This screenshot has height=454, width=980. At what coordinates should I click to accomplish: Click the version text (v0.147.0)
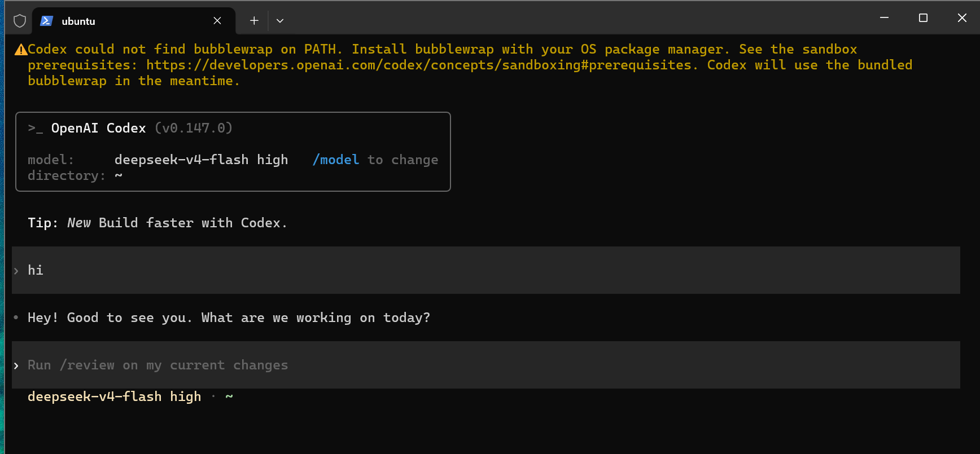pos(194,128)
